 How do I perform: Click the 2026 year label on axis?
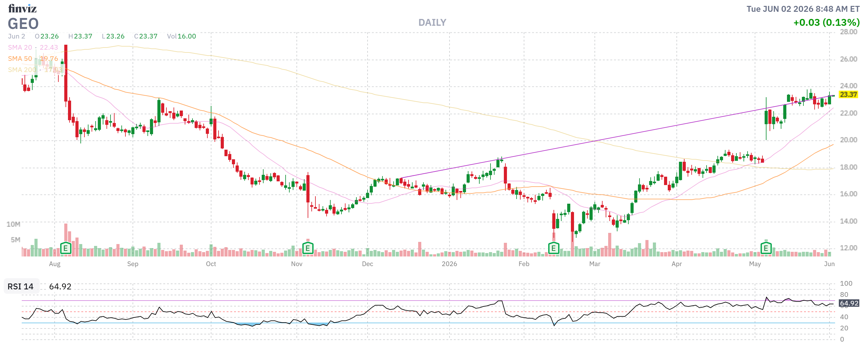click(449, 264)
